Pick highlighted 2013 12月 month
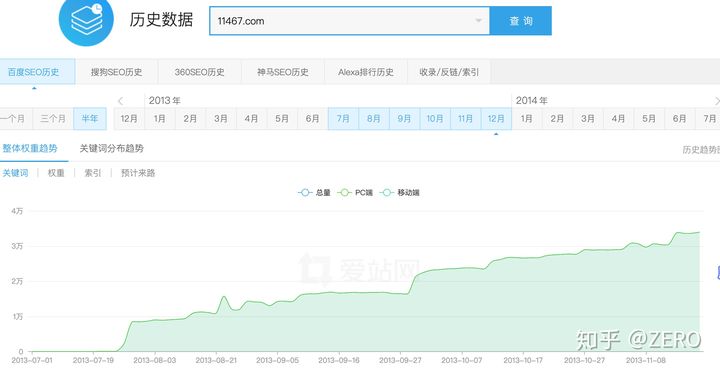 click(x=496, y=119)
